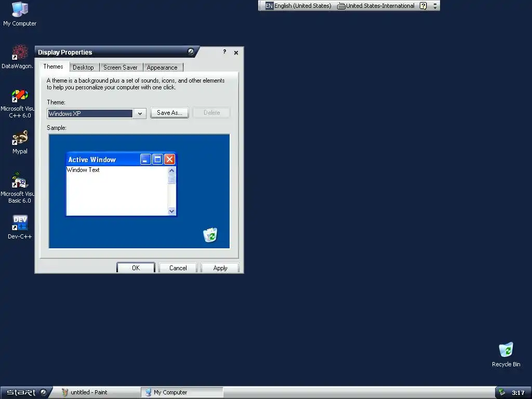
Task: Click the Recycle Bin in the theme sample
Action: (210, 235)
